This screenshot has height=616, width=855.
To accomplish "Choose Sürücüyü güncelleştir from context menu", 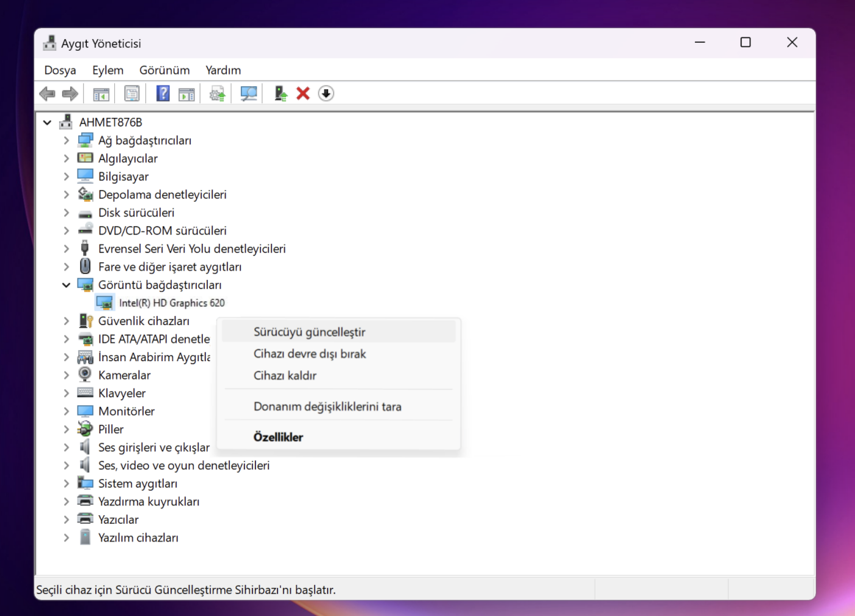I will [x=338, y=332].
